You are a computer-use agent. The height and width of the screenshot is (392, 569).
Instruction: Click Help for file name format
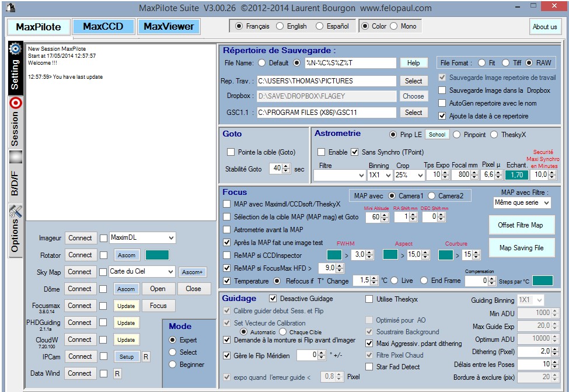coord(413,63)
